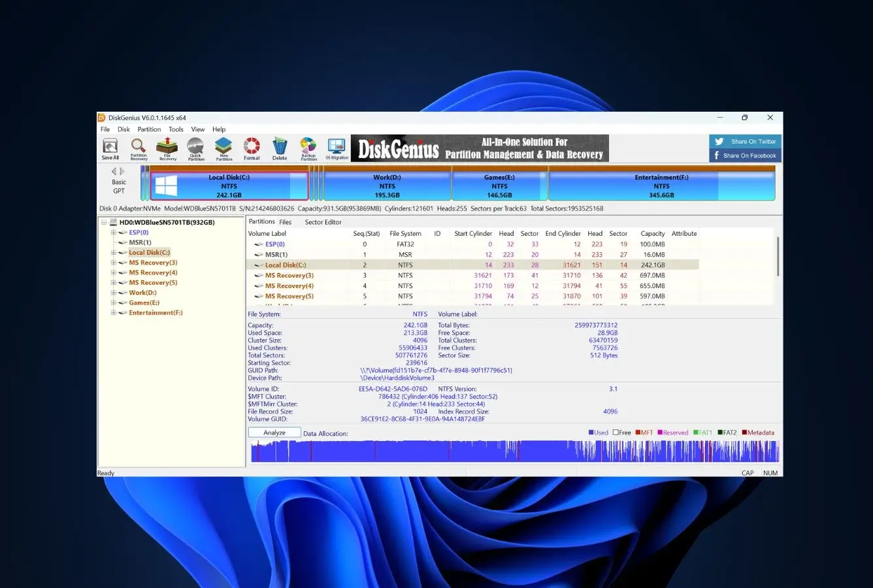The height and width of the screenshot is (588, 873).
Task: Click the dark red Metadata legend swatch
Action: tap(744, 433)
